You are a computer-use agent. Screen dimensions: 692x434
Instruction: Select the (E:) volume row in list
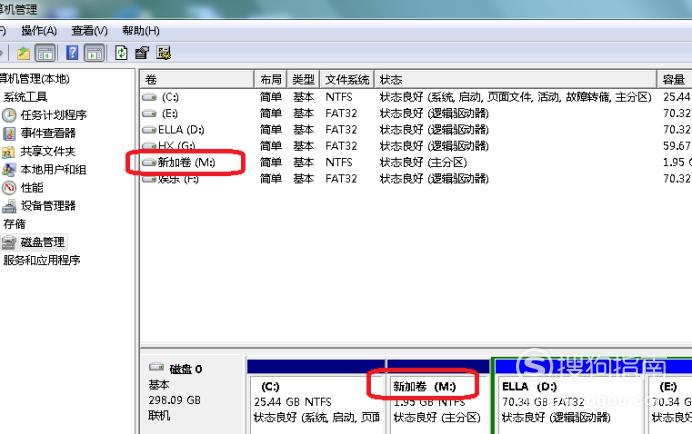coord(416,113)
